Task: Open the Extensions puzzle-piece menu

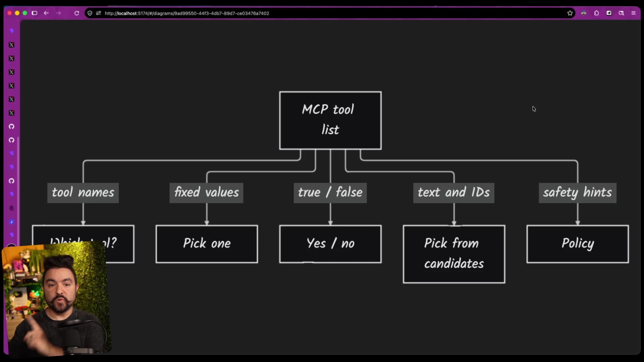Action: 596,13
